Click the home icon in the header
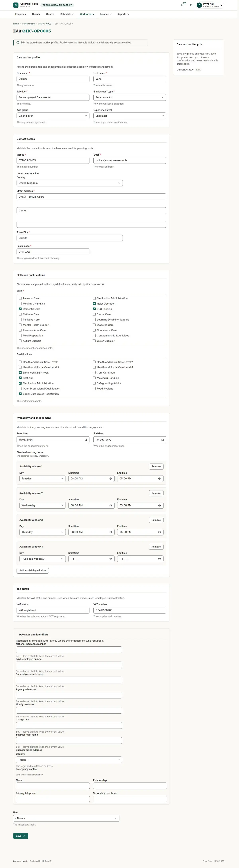The image size is (239, 868). pyautogui.click(x=191, y=5)
